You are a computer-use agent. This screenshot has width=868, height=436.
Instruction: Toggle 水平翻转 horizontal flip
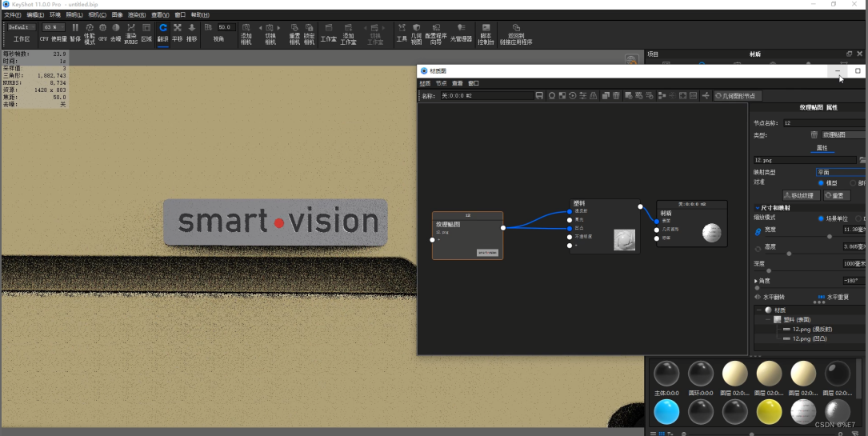coord(770,297)
